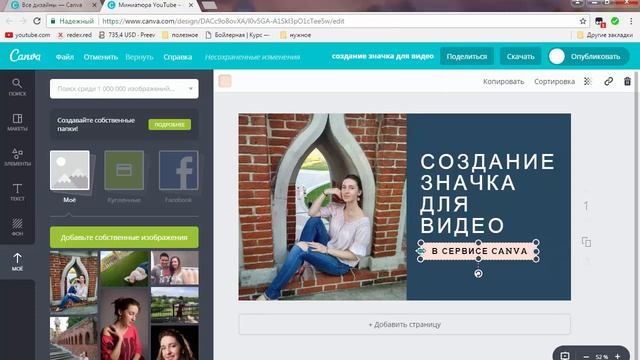Open the pink color swatch in toolbar
This screenshot has height=360, width=640.
[225, 81]
